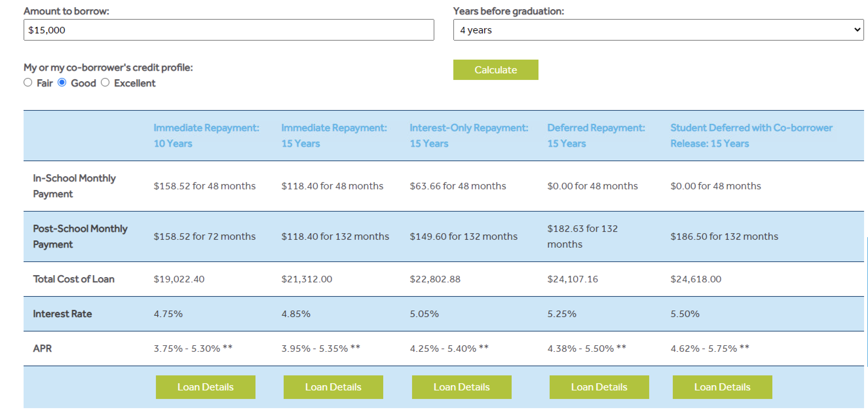The height and width of the screenshot is (416, 868).
Task: Select the Good credit profile radio button
Action: [x=62, y=83]
